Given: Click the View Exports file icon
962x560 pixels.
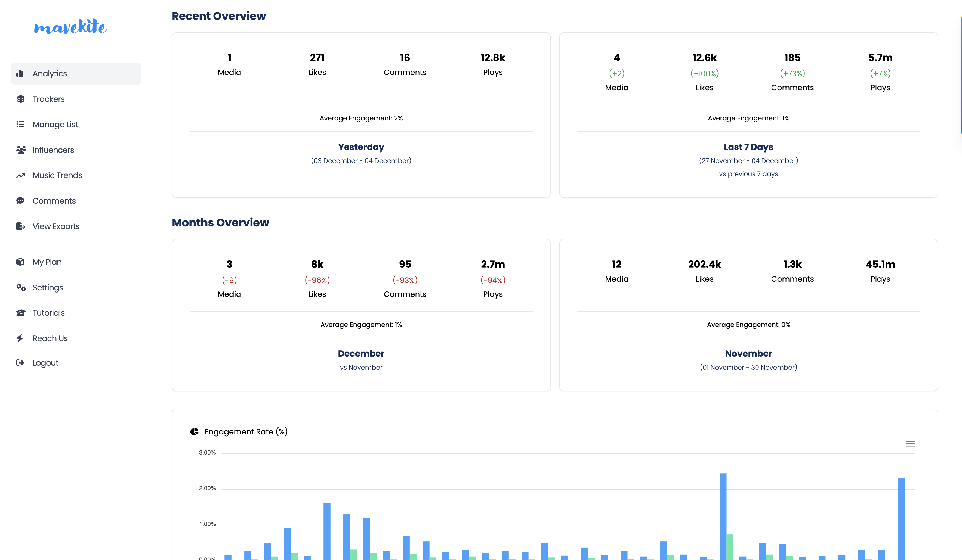Looking at the screenshot, I should pos(21,226).
